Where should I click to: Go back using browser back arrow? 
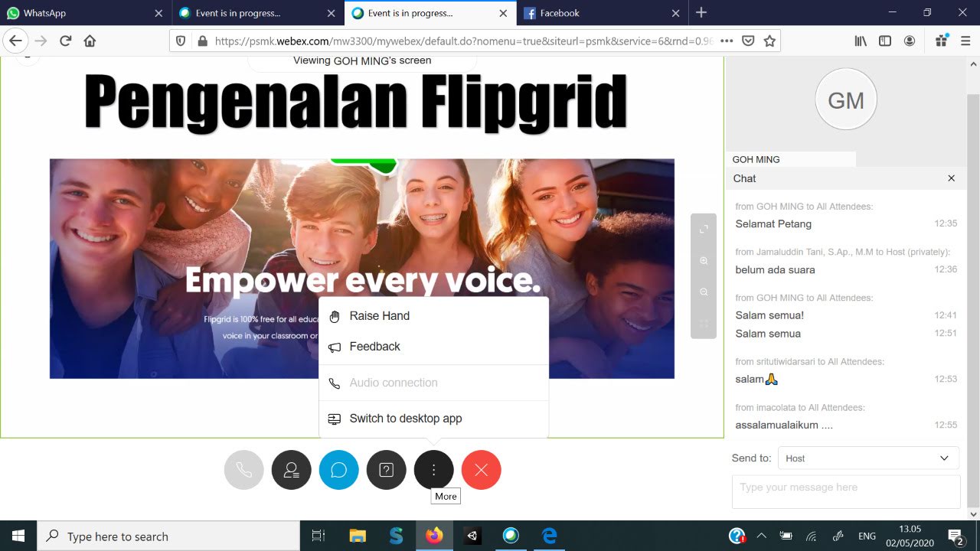[15, 41]
